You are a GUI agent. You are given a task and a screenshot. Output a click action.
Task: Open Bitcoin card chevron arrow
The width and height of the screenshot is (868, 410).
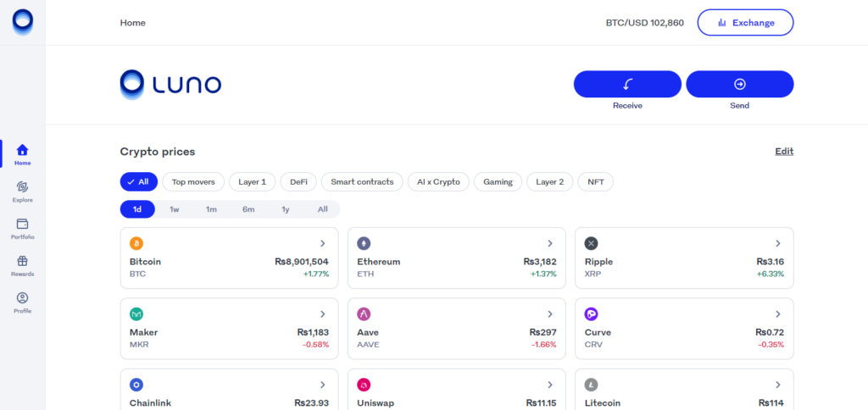[323, 243]
